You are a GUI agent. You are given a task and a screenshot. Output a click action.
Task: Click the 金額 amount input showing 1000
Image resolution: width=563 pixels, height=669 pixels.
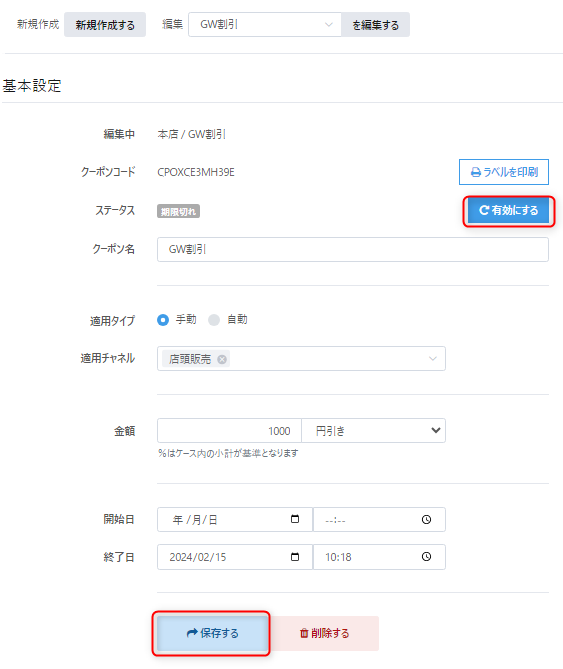229,430
